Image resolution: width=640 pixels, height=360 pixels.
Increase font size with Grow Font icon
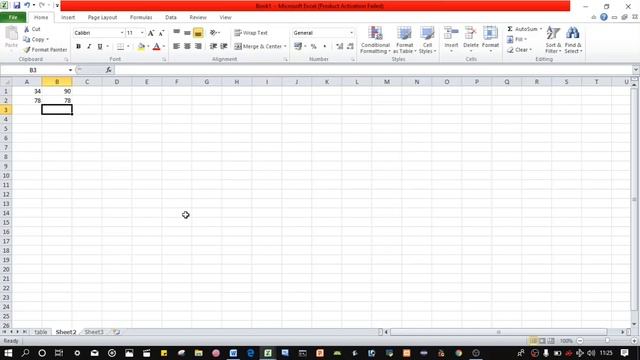point(151,33)
